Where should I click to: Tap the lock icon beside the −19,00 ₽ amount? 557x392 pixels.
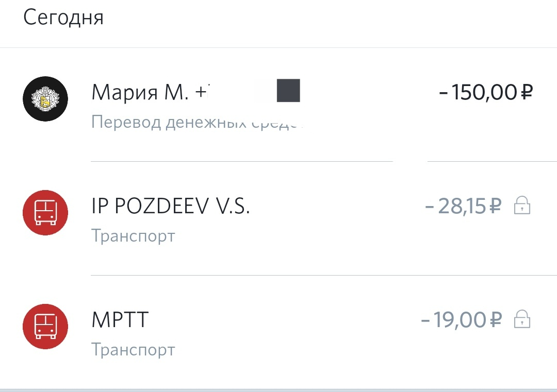[x=522, y=319]
